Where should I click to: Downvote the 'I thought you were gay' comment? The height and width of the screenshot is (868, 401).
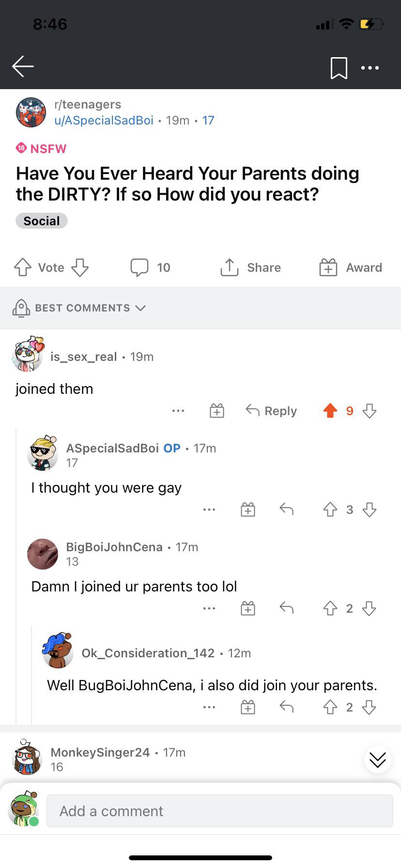[369, 509]
